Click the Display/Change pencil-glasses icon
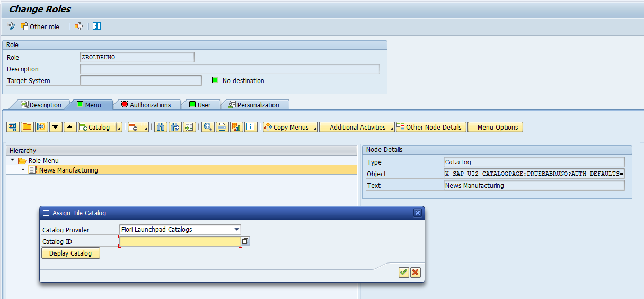This screenshot has width=644, height=299. point(11,26)
